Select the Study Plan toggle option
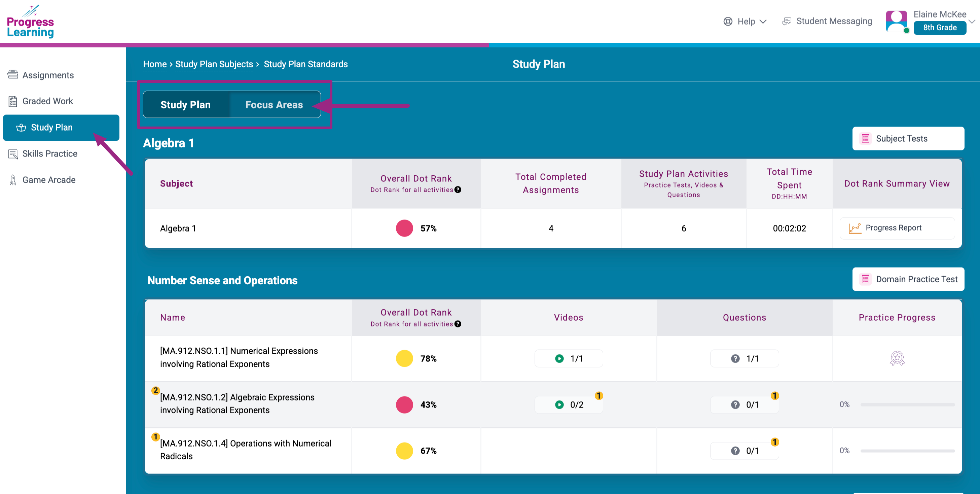 tap(185, 105)
